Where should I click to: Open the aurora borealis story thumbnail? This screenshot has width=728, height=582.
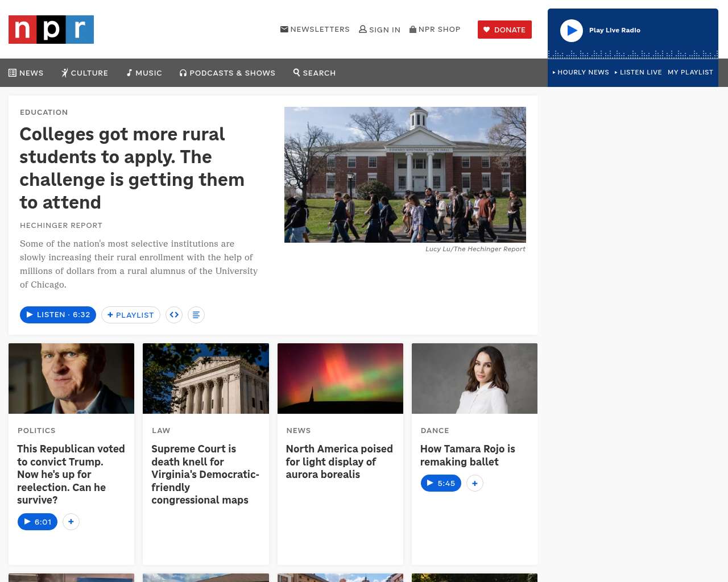[x=340, y=379]
